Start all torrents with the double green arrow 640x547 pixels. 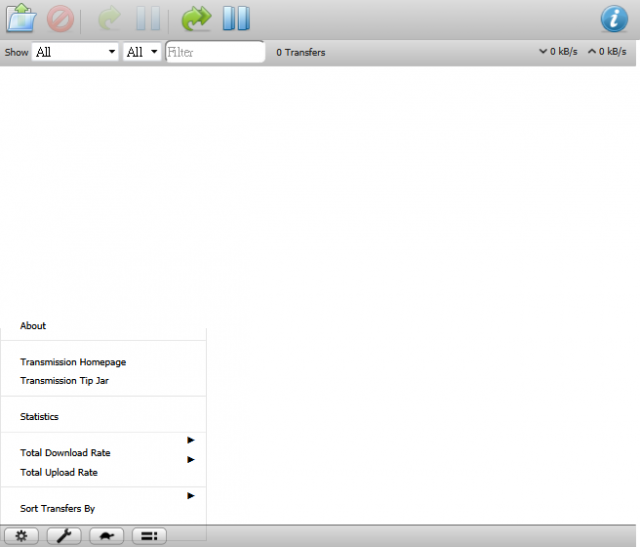pos(196,18)
